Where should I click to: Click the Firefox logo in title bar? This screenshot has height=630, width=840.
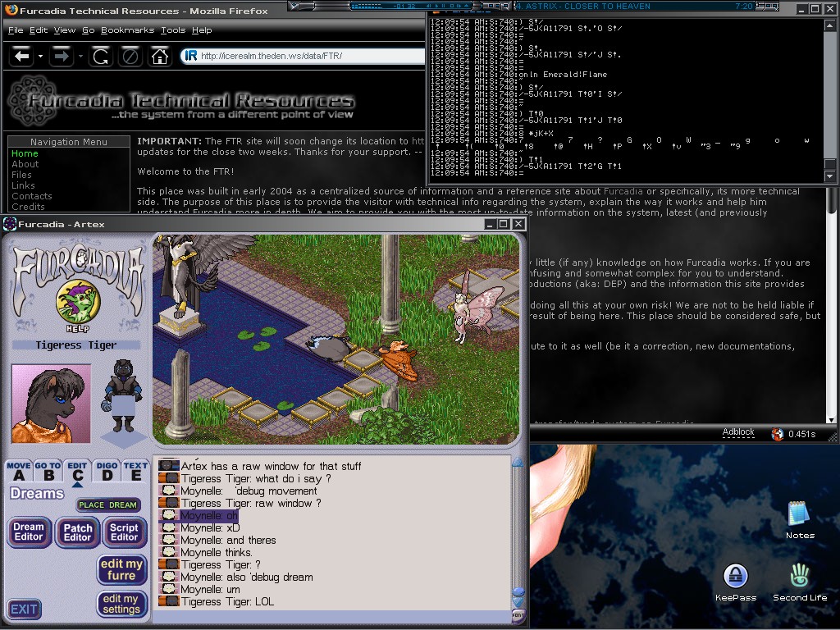pyautogui.click(x=11, y=10)
